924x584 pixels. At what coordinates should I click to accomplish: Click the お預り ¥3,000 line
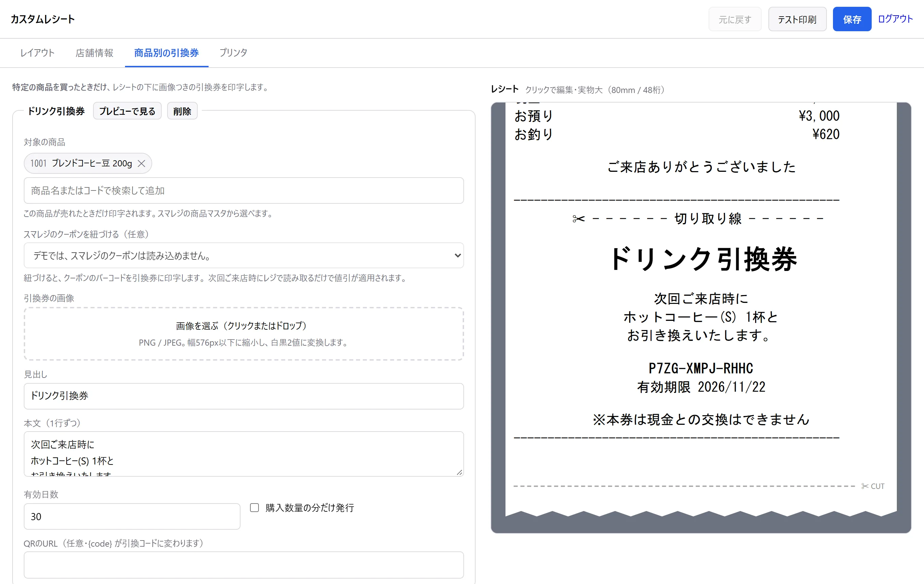tap(677, 116)
